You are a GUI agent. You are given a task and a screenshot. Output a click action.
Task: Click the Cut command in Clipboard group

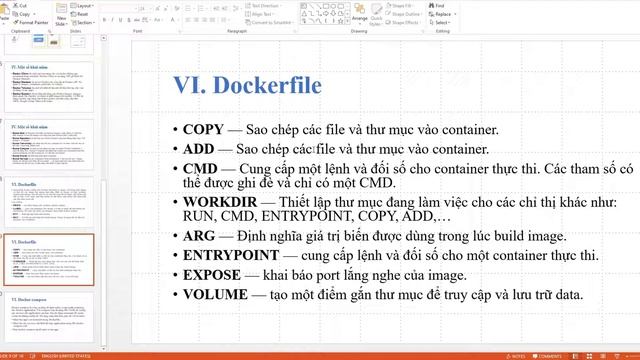[20, 6]
